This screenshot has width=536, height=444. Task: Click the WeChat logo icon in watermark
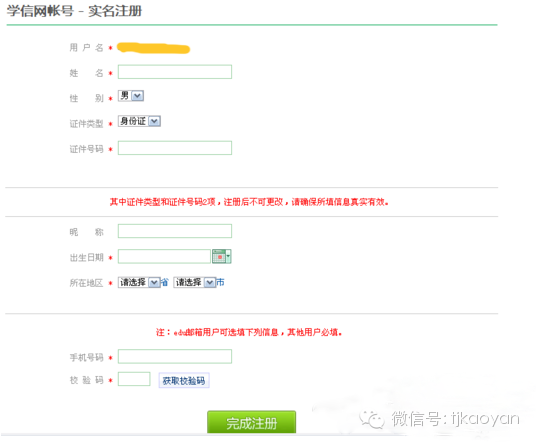point(372,419)
